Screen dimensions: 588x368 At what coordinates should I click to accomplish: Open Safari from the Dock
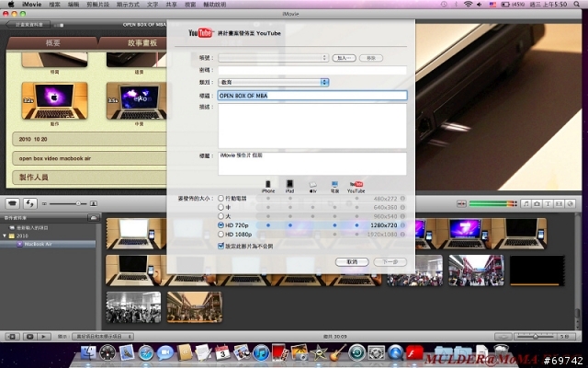pos(146,353)
